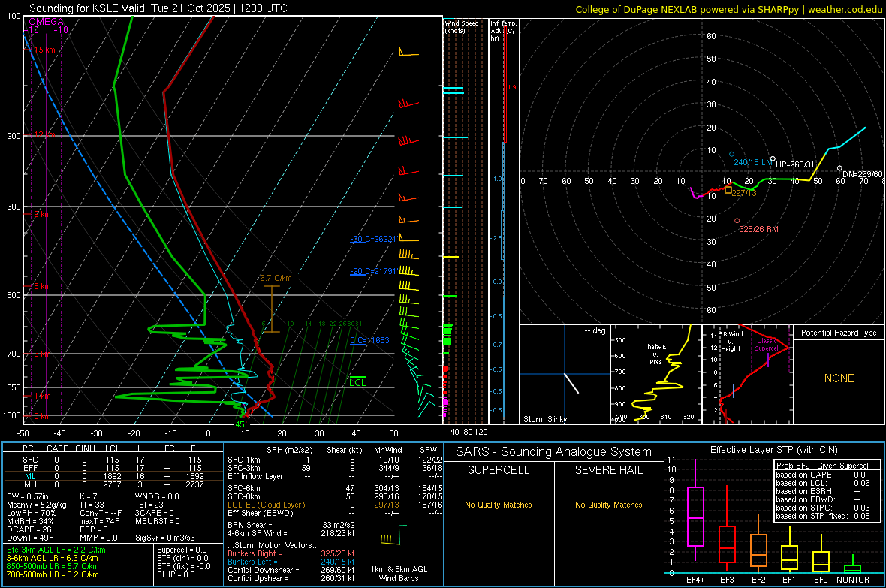886x588 pixels.
Task: Click the green LCL marker label
Action: pos(357,383)
